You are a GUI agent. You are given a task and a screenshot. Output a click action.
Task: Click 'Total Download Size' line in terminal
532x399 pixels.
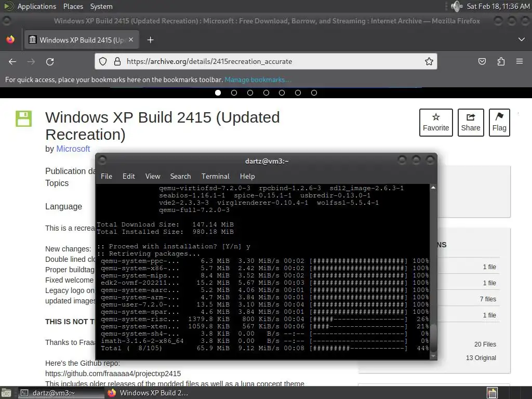[165, 224]
